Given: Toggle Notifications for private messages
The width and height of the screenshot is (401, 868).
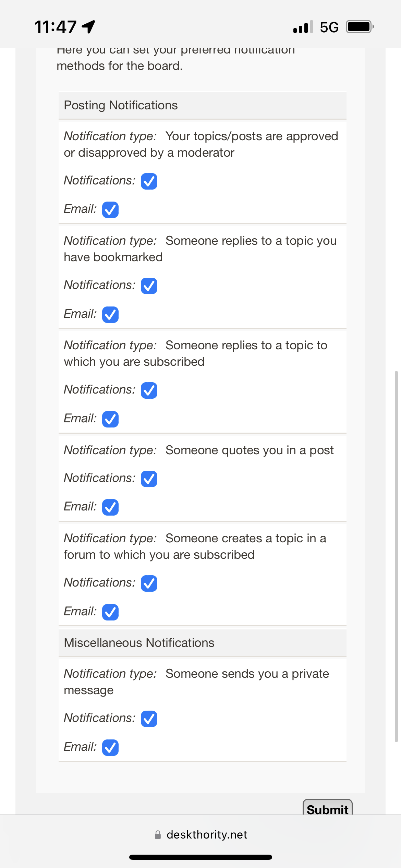Looking at the screenshot, I should [149, 719].
